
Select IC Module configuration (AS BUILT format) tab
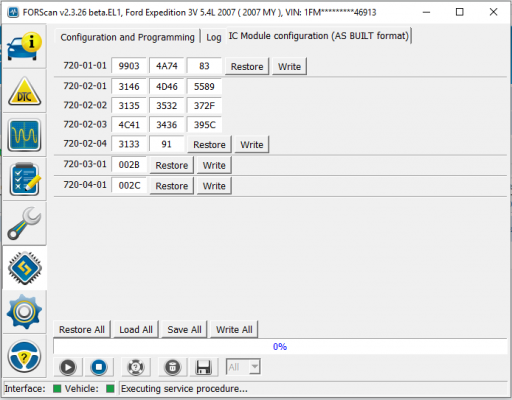pyautogui.click(x=319, y=36)
